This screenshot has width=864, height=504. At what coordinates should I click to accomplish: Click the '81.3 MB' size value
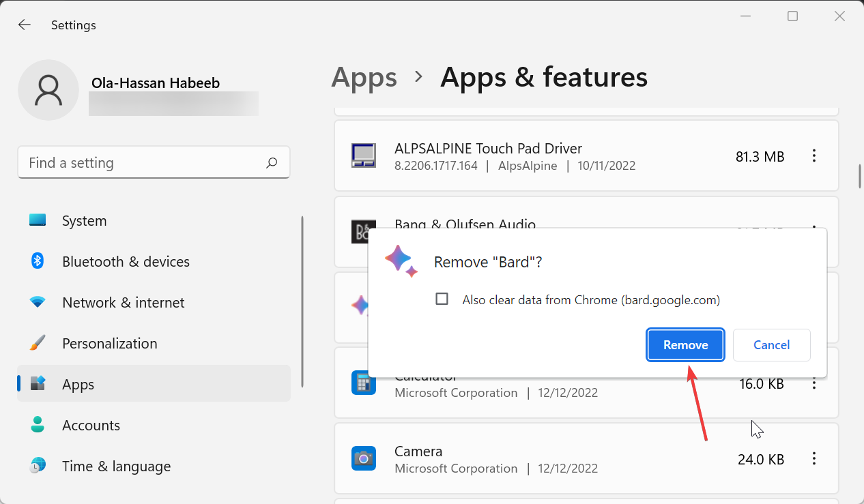[x=760, y=156]
